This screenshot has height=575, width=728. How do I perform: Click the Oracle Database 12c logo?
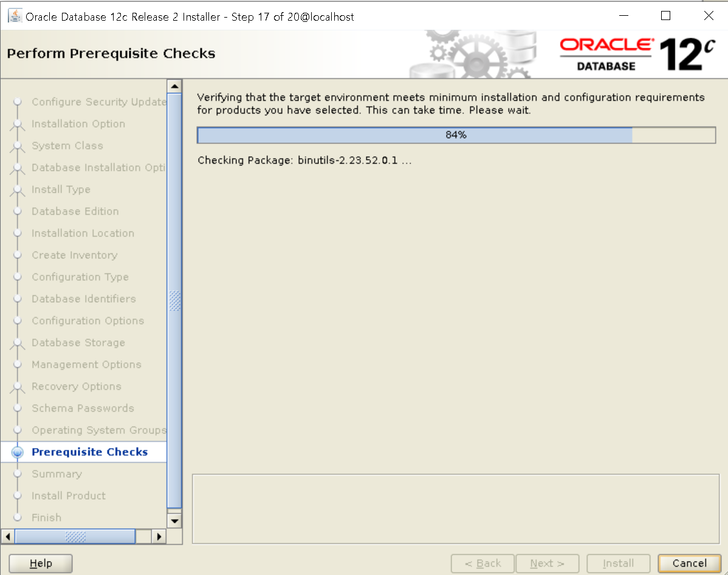tap(637, 54)
